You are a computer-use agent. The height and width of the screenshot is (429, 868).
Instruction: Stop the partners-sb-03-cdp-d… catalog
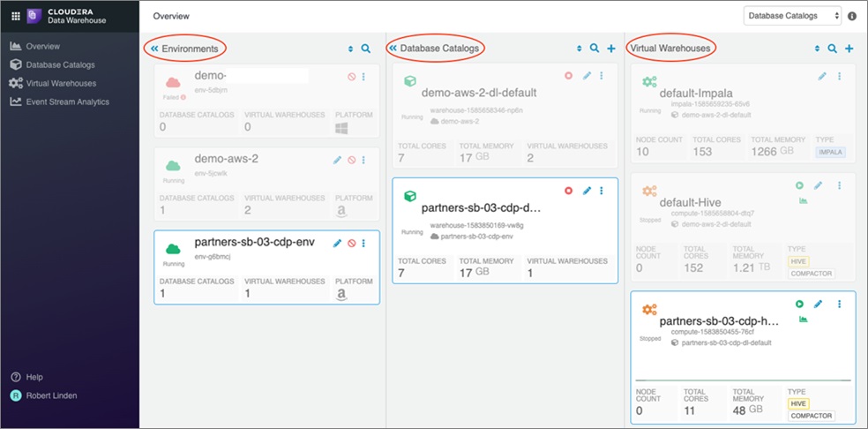(568, 191)
